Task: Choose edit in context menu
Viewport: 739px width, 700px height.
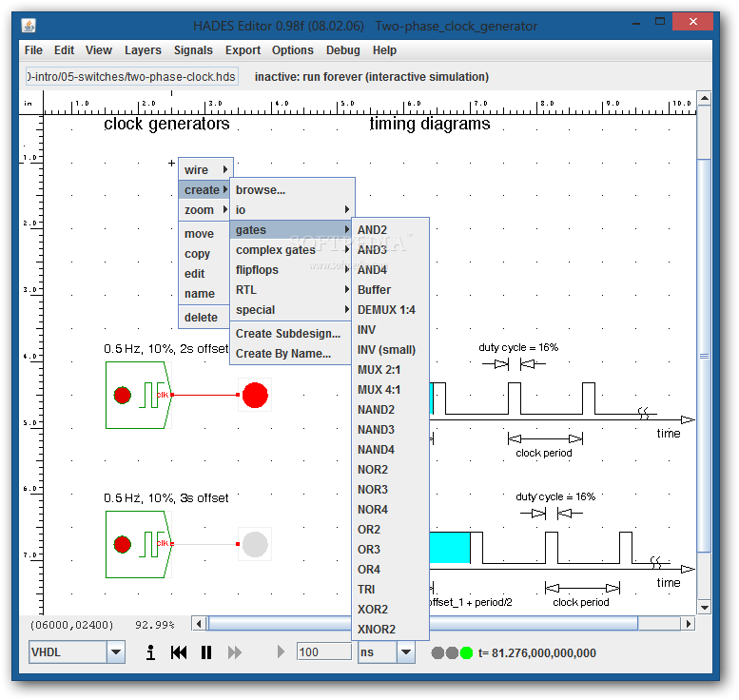Action: (x=204, y=274)
